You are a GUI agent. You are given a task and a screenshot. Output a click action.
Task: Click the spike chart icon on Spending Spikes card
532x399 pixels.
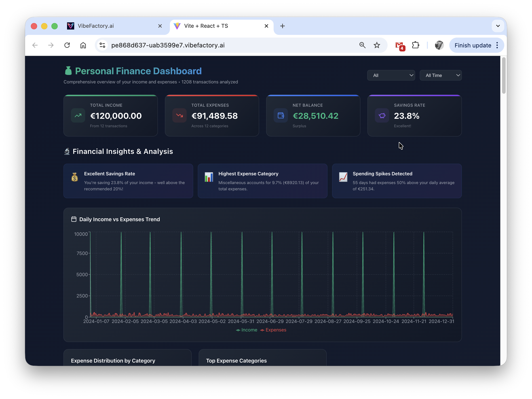(343, 177)
